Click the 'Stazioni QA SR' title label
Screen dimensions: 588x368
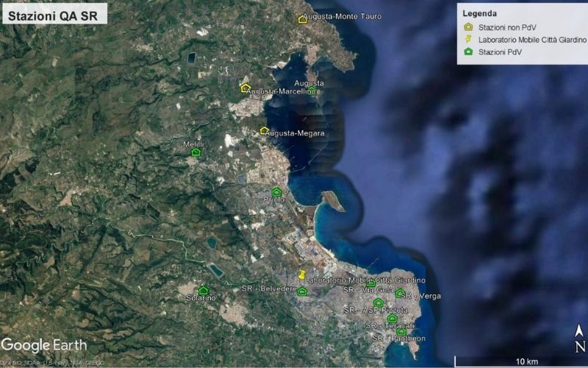tap(54, 14)
